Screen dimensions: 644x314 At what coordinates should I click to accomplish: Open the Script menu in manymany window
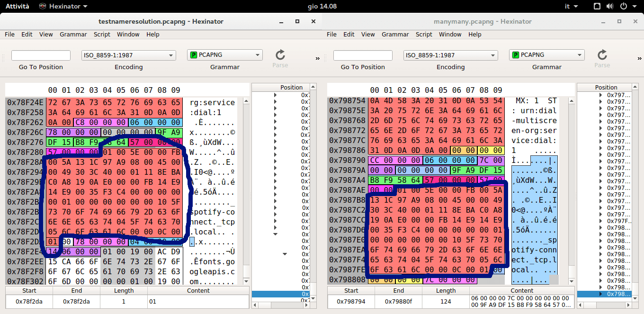(424, 34)
